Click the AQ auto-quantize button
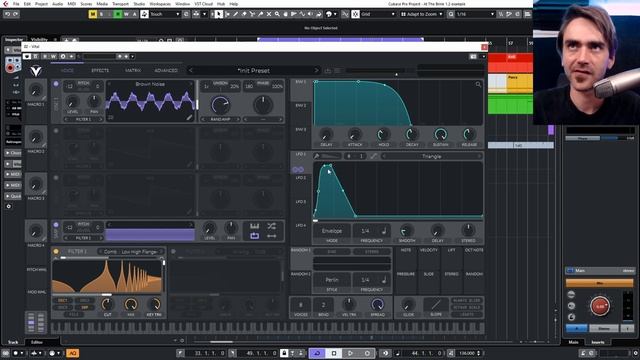Image resolution: width=640 pixels, height=360 pixels. click(73, 353)
